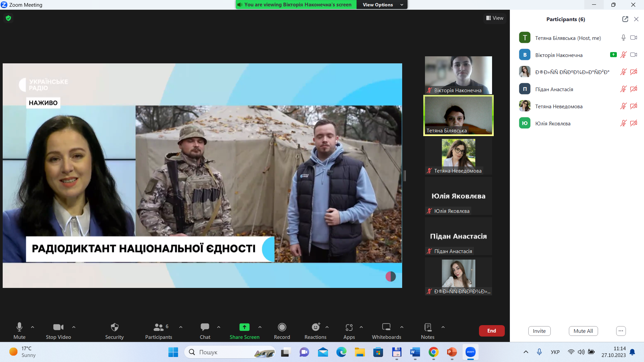The width and height of the screenshot is (644, 362).
Task: Open the Notes icon
Action: point(428,327)
